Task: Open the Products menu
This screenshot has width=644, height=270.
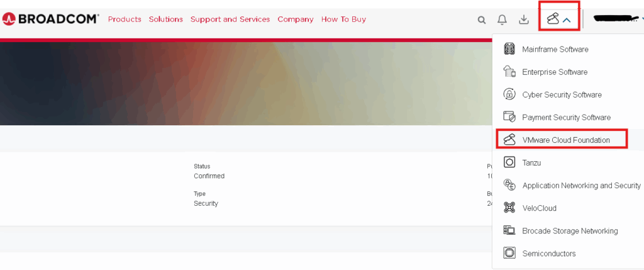Action: (125, 20)
